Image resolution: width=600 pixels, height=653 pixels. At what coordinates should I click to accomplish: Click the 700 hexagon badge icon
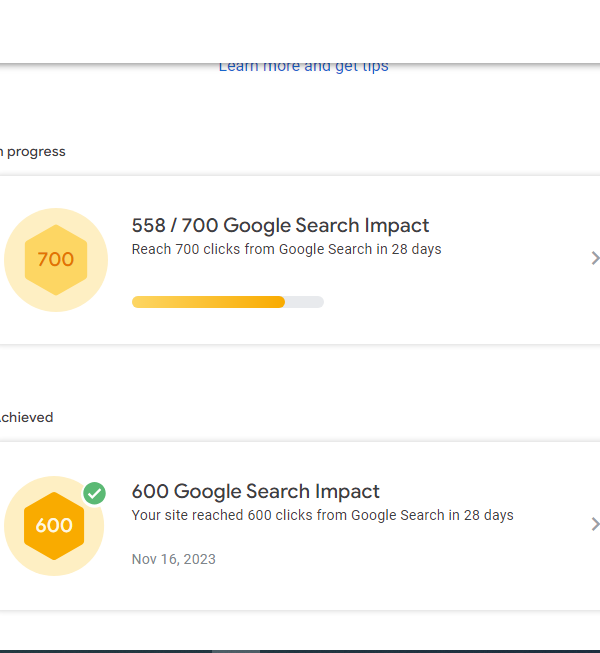56,260
